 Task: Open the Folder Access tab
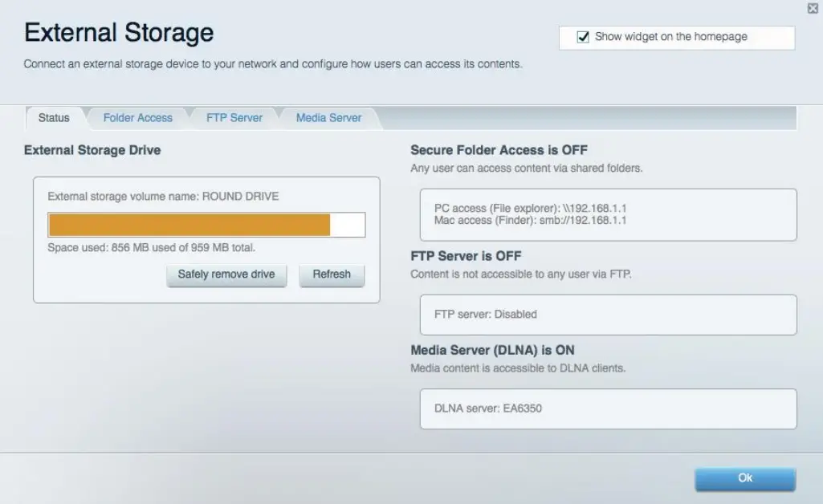[x=137, y=118]
